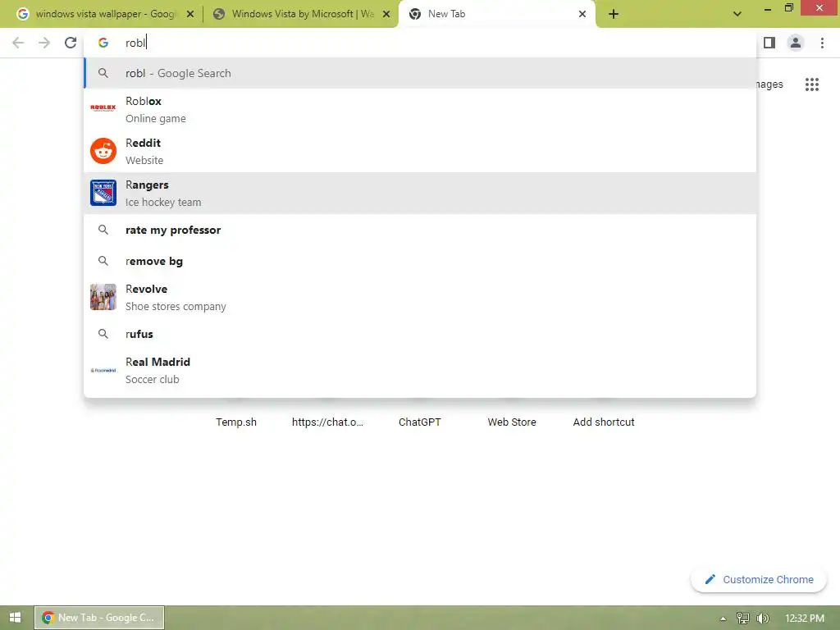This screenshot has width=840, height=630.
Task: Open the Google apps grid icon
Action: click(x=812, y=84)
